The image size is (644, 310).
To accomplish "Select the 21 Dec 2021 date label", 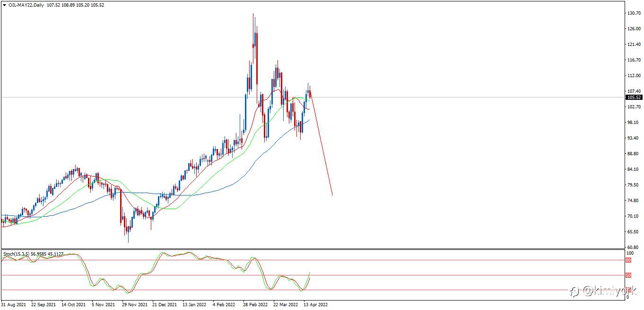I will 165,305.
